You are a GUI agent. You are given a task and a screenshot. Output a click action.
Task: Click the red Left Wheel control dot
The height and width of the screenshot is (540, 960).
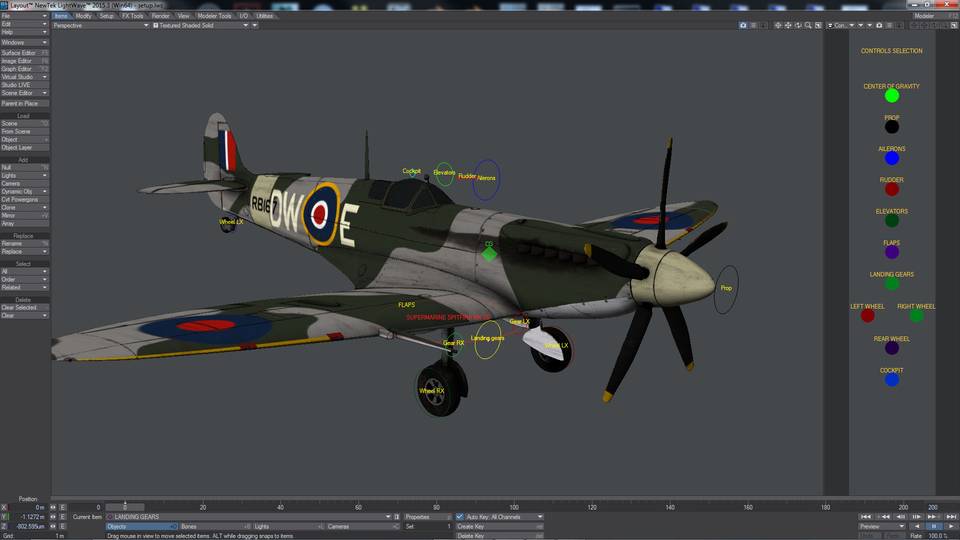[x=868, y=315]
